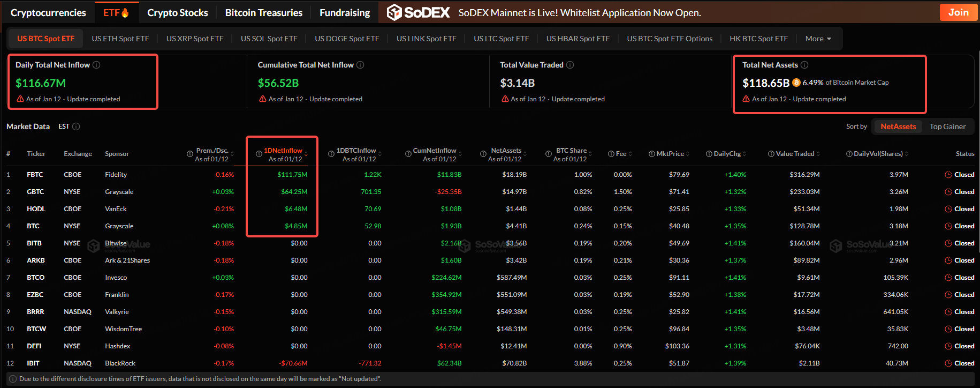Screen dimensions: 980x388
Task: Sort table by 1DNetInflow column
Action: [x=283, y=151]
